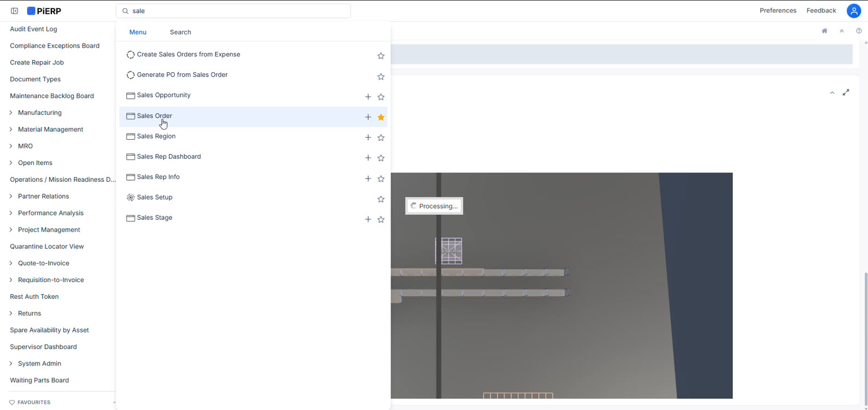
Task: Expand the System Admin node
Action: [x=11, y=364]
